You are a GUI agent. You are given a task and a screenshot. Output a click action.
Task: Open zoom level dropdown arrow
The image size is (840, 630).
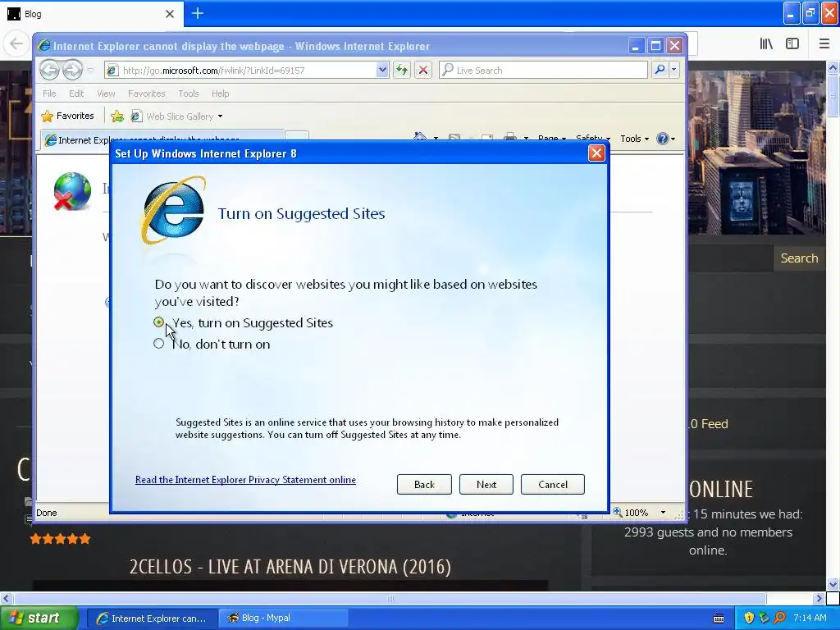pos(663,512)
